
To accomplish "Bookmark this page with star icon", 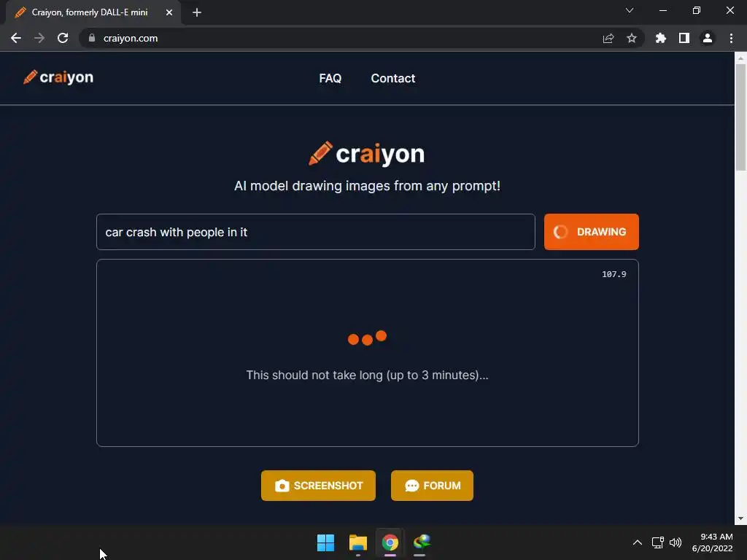I will coord(632,38).
